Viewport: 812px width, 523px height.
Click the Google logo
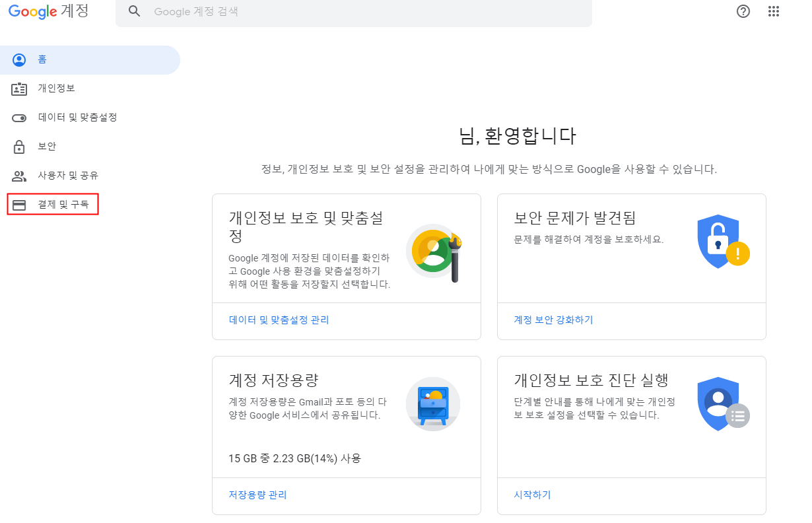pyautogui.click(x=32, y=13)
